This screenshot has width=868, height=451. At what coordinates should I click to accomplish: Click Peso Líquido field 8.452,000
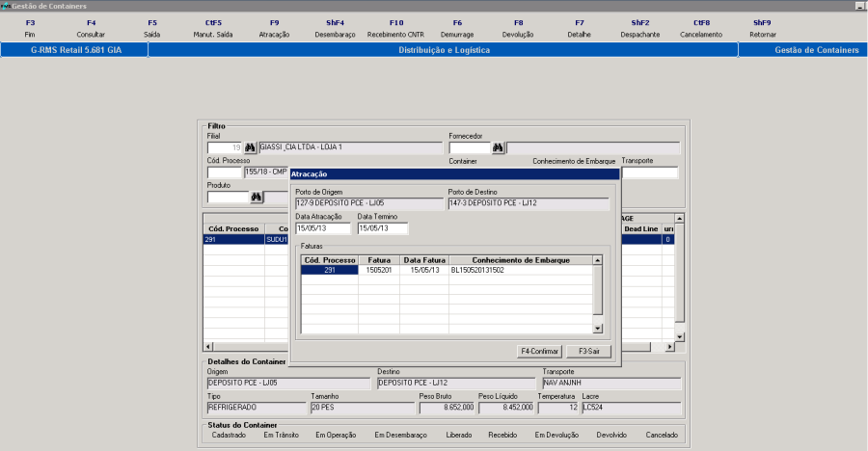tap(506, 408)
